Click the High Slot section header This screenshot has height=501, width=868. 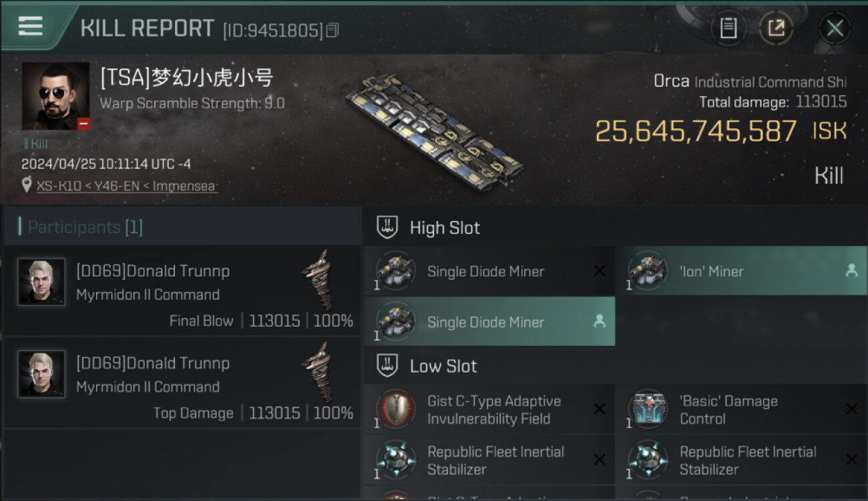[x=444, y=228]
